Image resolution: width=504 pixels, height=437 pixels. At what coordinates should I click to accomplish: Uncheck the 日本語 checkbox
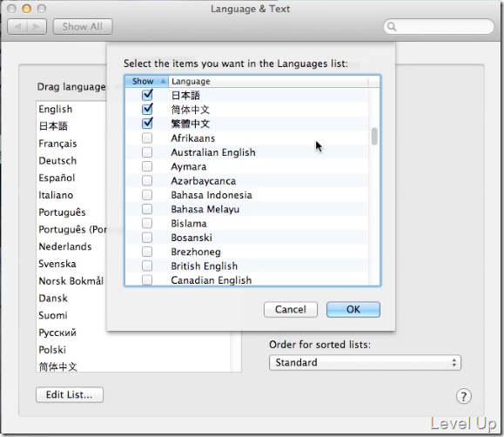pyautogui.click(x=147, y=95)
